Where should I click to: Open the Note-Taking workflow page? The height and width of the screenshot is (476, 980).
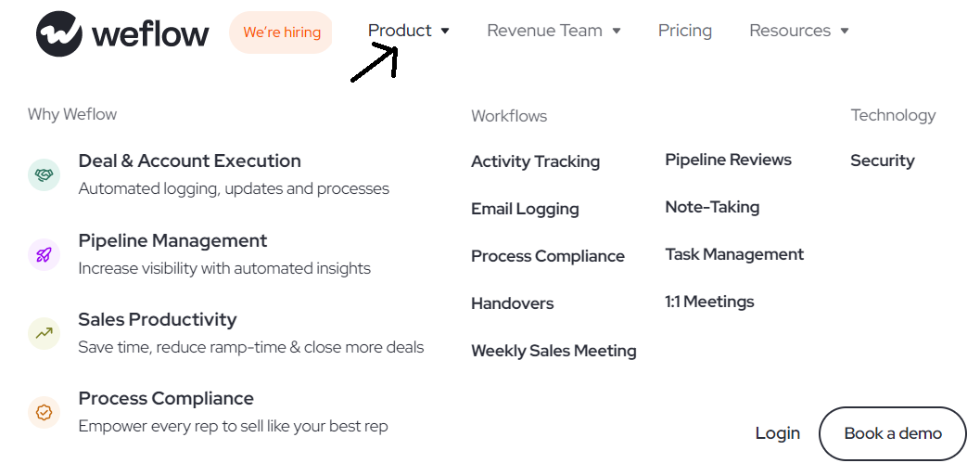tap(712, 207)
